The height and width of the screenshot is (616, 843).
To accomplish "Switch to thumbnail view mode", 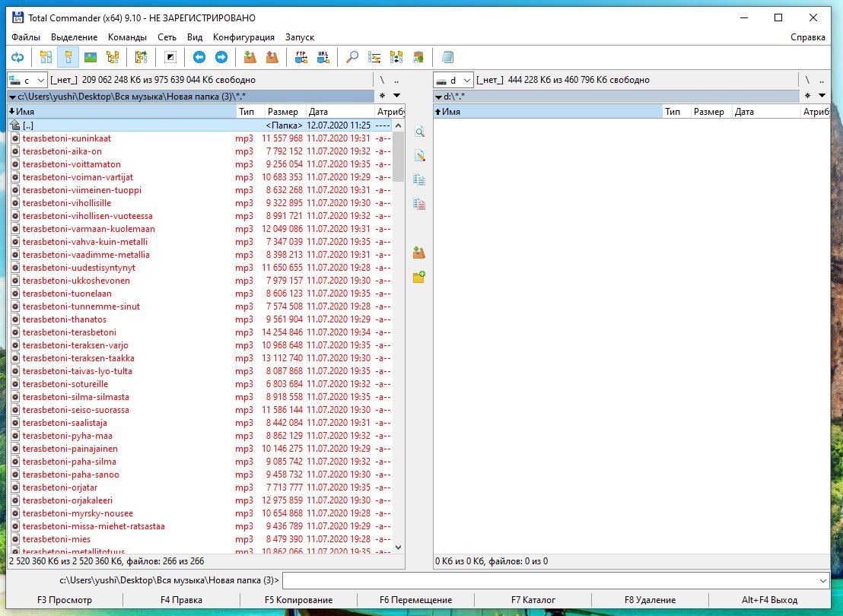I will click(x=91, y=57).
